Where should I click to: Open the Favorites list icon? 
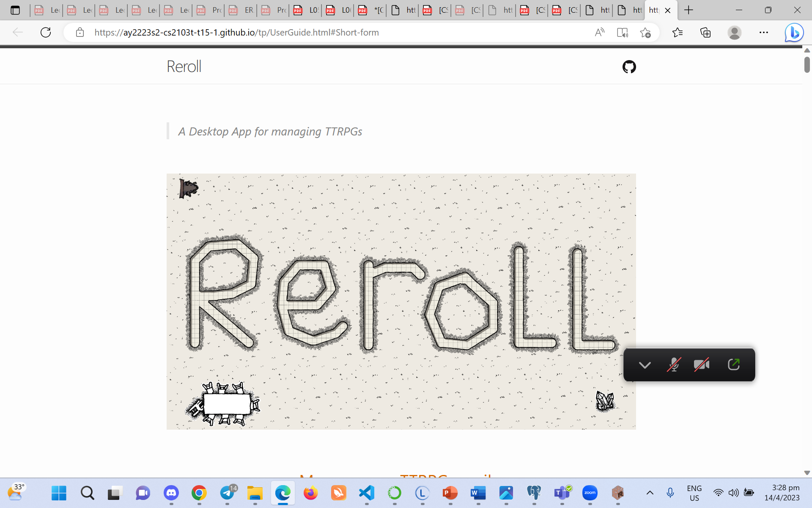(x=678, y=33)
